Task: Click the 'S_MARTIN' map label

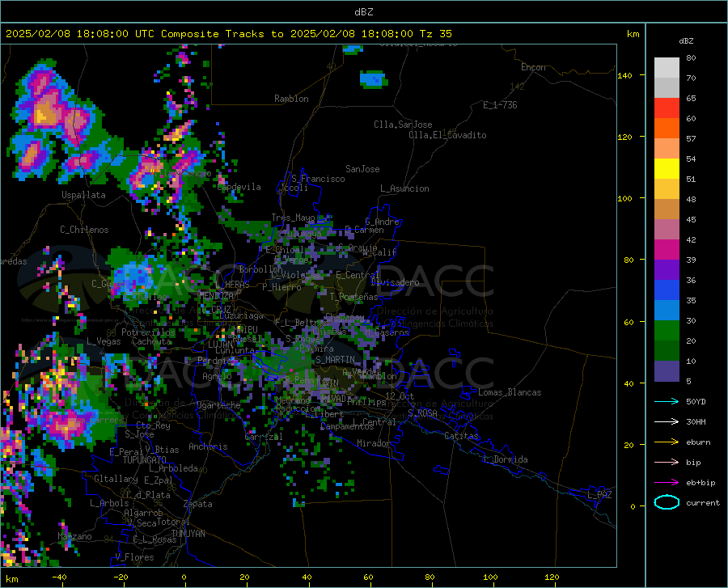Action: point(335,360)
